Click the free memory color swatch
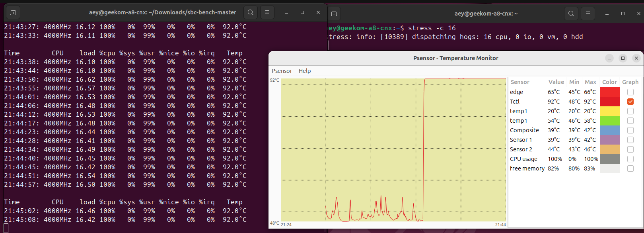644x233 pixels. click(610, 168)
